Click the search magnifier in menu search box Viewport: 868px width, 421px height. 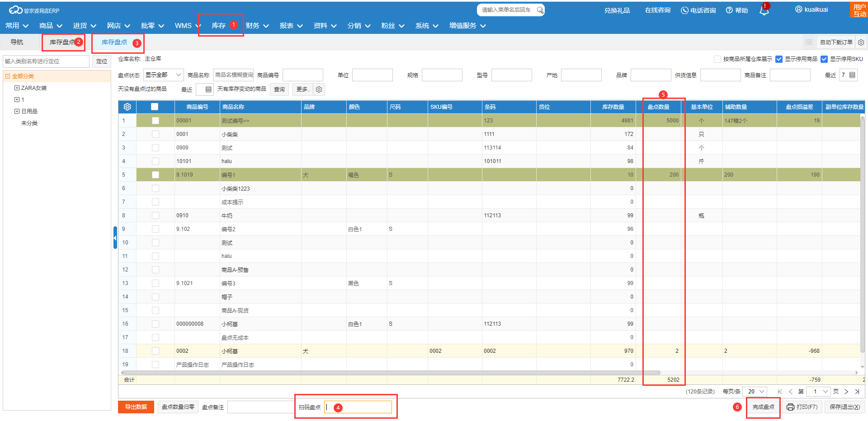click(540, 10)
